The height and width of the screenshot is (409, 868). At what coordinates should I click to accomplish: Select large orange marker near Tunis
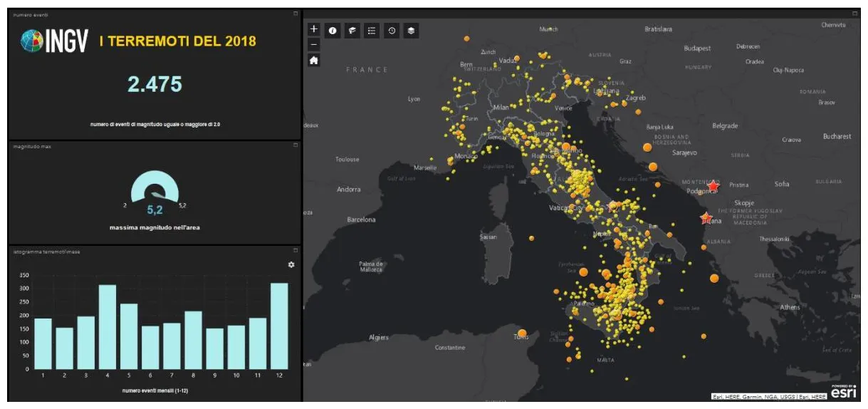tap(522, 333)
